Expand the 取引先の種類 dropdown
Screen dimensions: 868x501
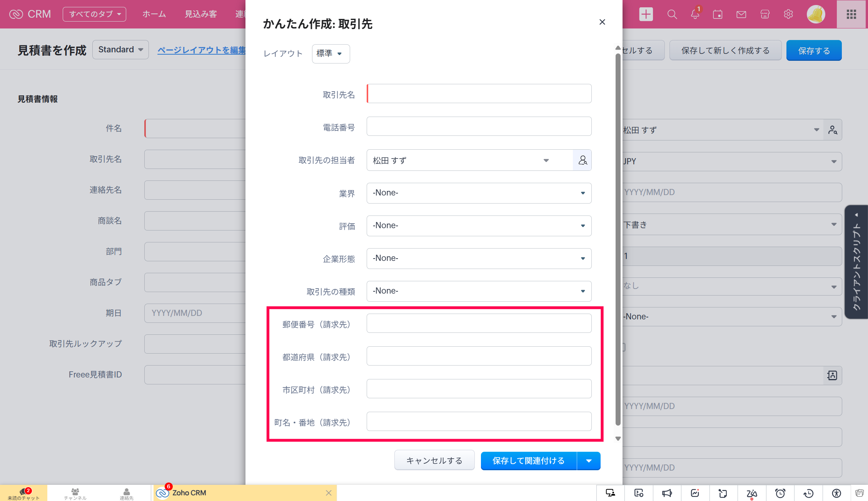tap(479, 291)
